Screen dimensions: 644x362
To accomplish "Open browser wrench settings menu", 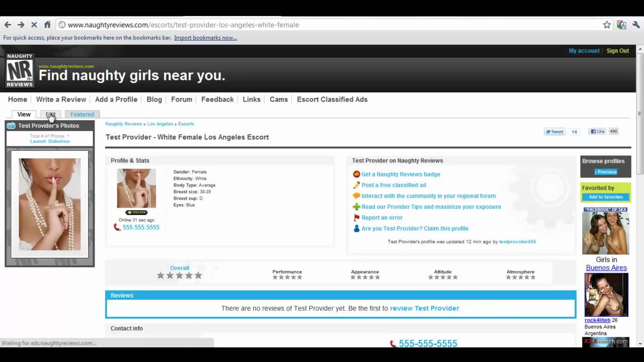I will pyautogui.click(x=636, y=25).
